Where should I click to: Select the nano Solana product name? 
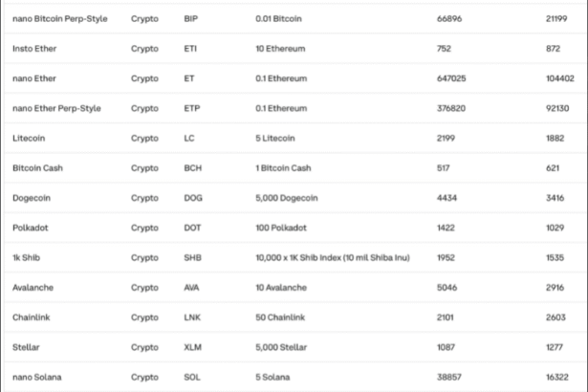(37, 378)
